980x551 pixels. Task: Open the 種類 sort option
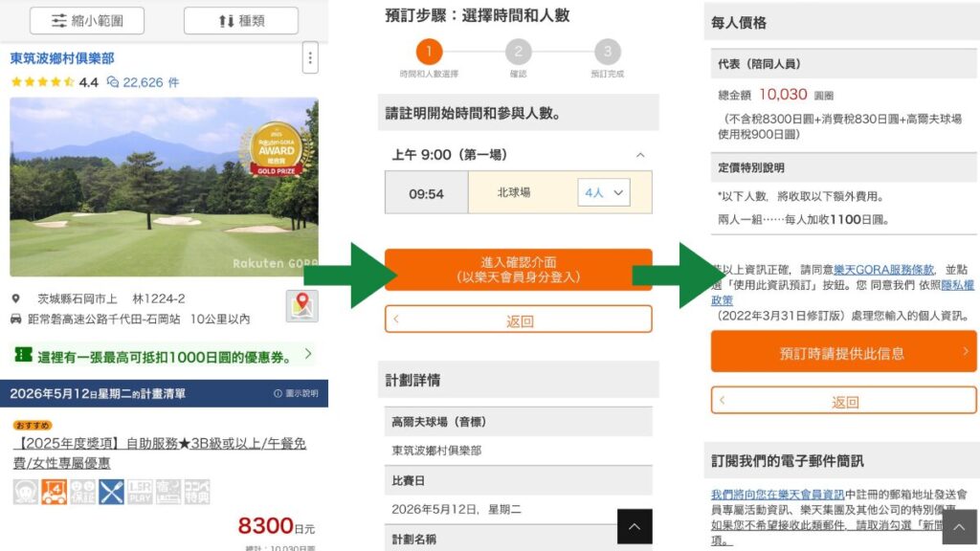[x=240, y=20]
